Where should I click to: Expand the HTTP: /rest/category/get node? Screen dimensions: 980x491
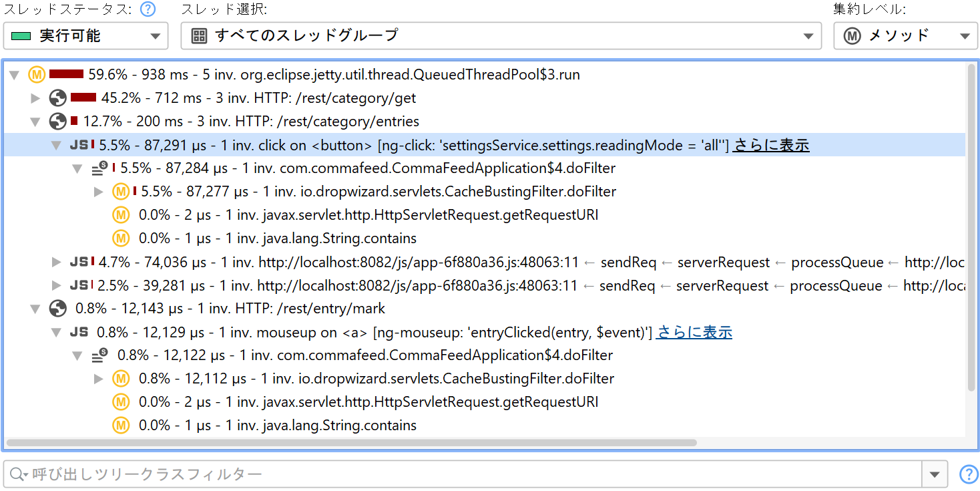(36, 98)
